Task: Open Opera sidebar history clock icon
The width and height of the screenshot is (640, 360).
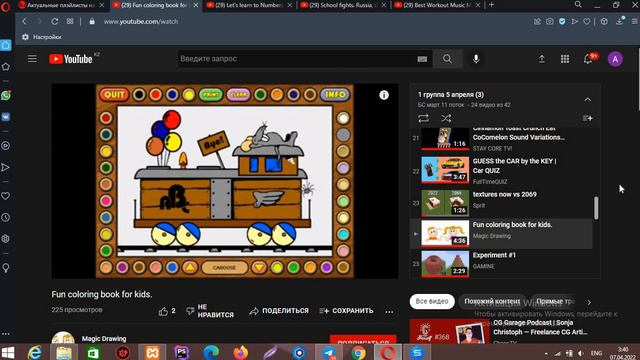Action: click(x=6, y=218)
